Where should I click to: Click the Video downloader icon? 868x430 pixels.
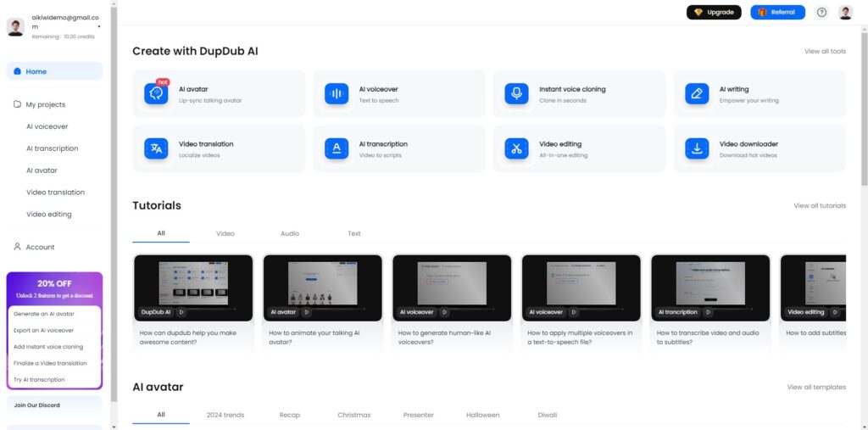(697, 148)
